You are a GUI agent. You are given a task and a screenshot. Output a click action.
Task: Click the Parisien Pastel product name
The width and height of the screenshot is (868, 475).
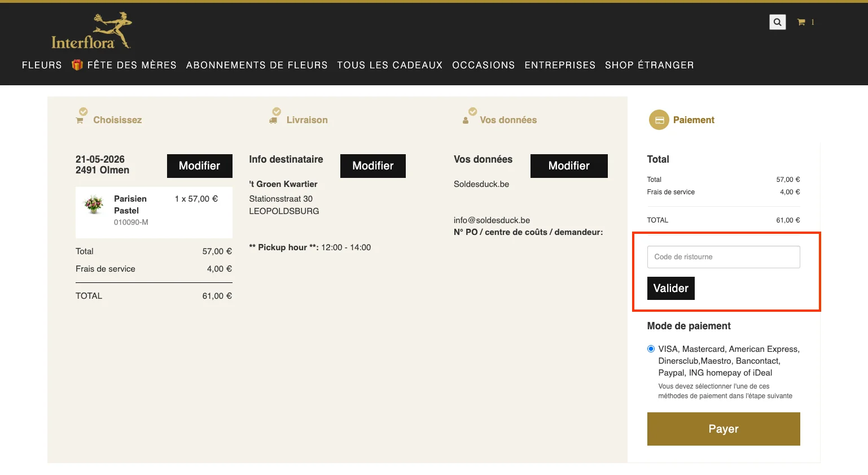(130, 204)
